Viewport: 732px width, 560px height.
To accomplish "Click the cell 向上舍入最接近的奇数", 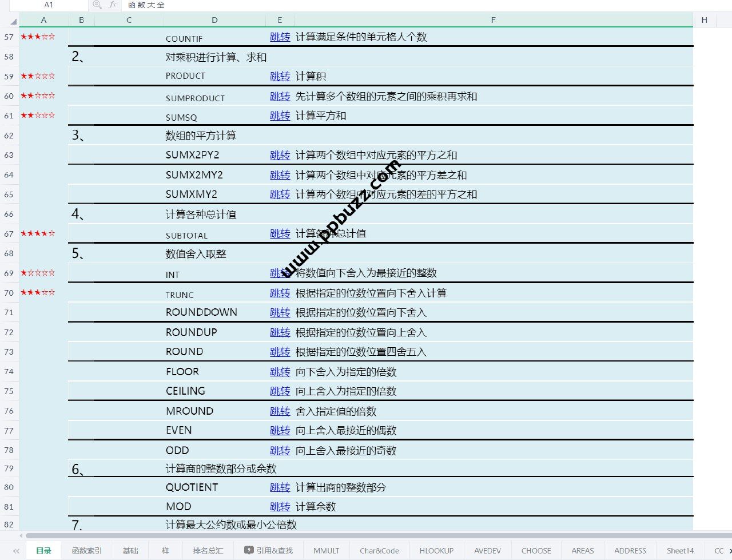I will coord(346,451).
